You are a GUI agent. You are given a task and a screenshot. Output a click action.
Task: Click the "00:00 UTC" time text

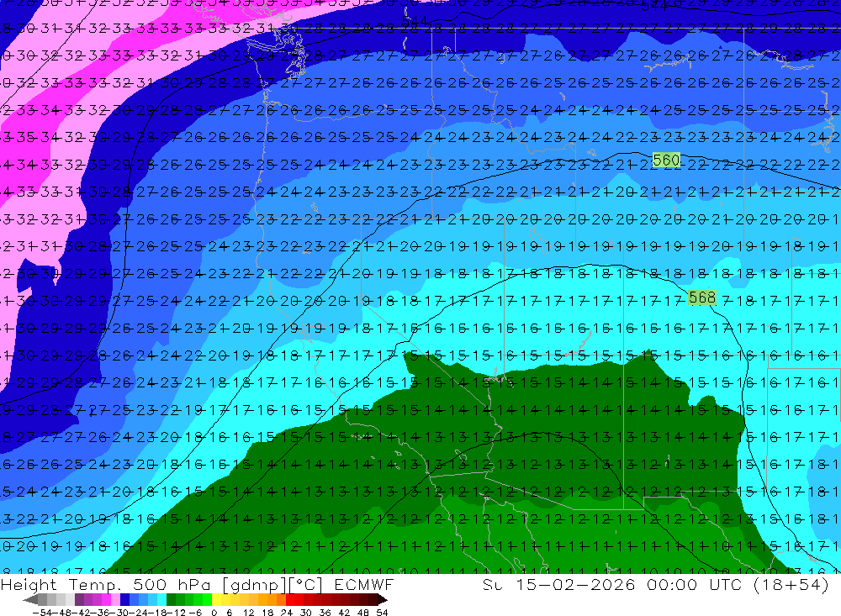click(695, 584)
